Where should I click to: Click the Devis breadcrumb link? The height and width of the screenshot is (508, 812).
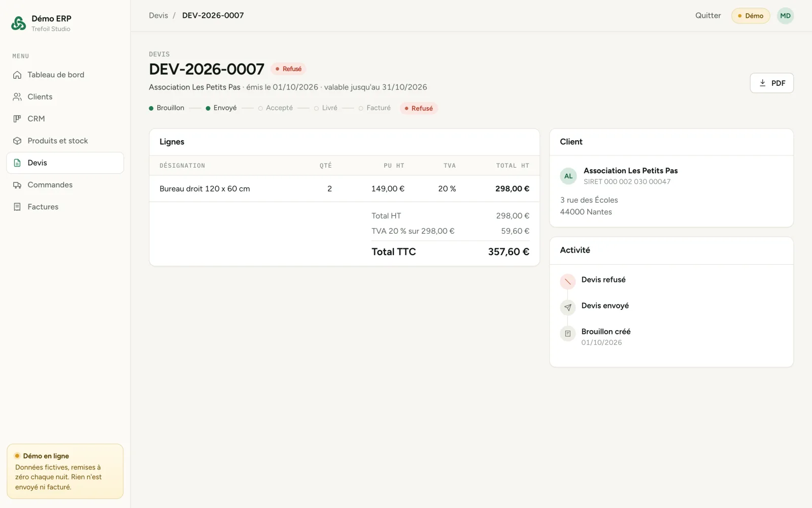coord(158,16)
